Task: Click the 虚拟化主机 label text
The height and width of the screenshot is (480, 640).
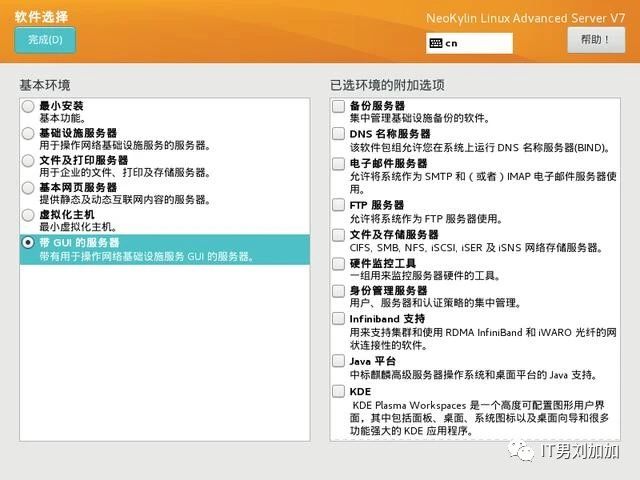Action: (67, 214)
